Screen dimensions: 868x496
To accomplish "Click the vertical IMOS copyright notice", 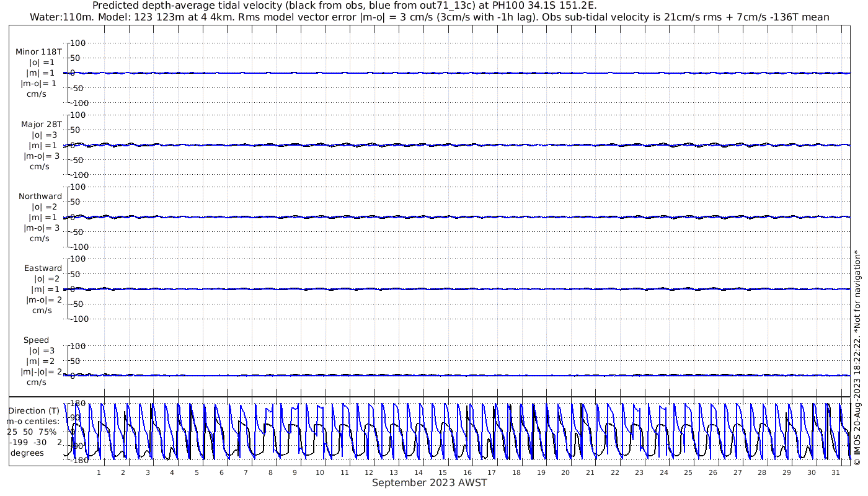I will coord(858,358).
